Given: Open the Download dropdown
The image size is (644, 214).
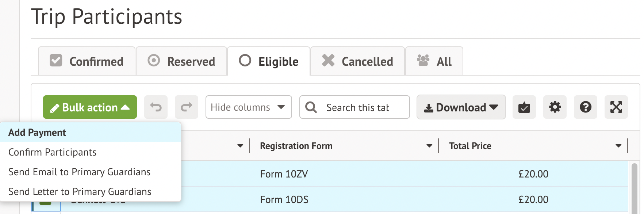Looking at the screenshot, I should pyautogui.click(x=461, y=107).
